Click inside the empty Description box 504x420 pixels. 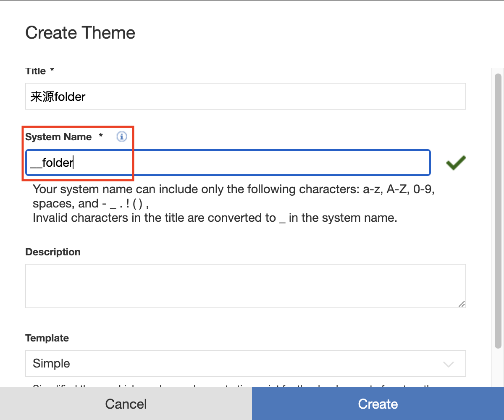pos(245,286)
